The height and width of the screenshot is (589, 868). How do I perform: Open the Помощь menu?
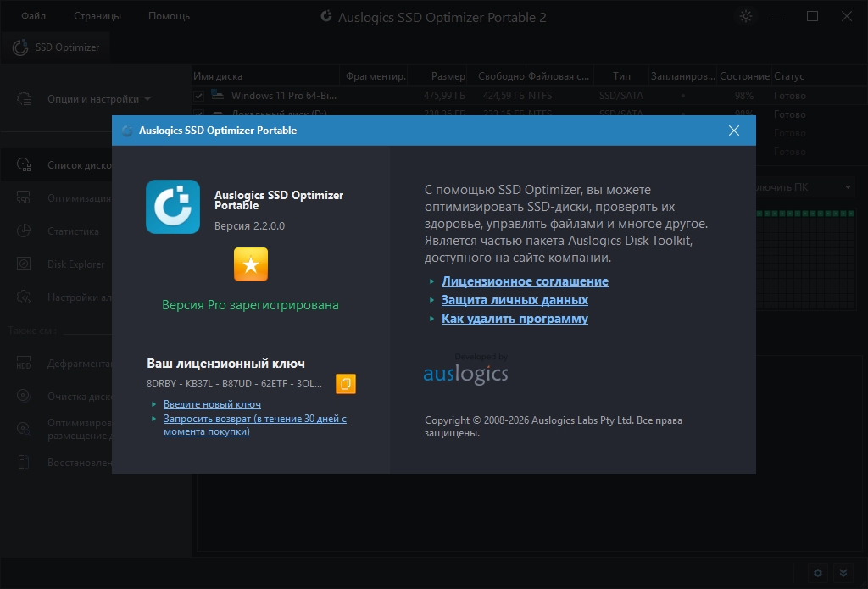(x=169, y=16)
